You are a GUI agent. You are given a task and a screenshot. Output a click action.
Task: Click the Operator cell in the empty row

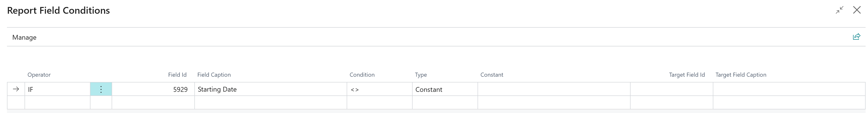coord(57,102)
